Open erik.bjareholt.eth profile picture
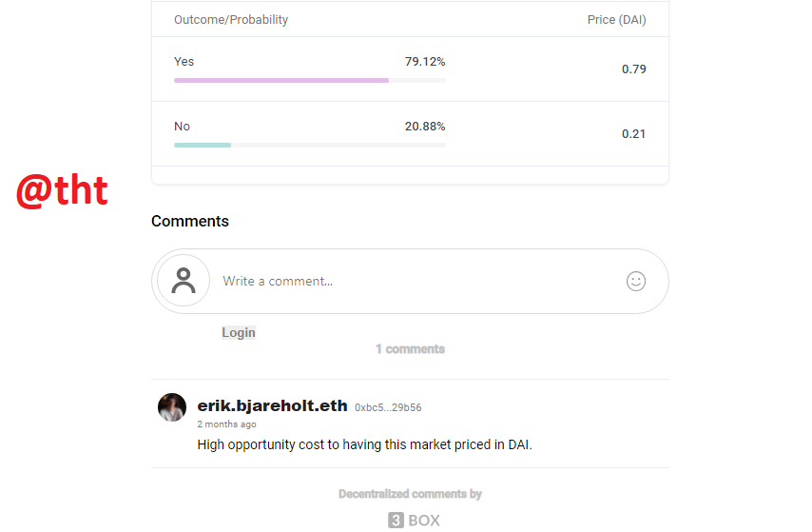Viewport: 812px width, 532px height. (172, 407)
